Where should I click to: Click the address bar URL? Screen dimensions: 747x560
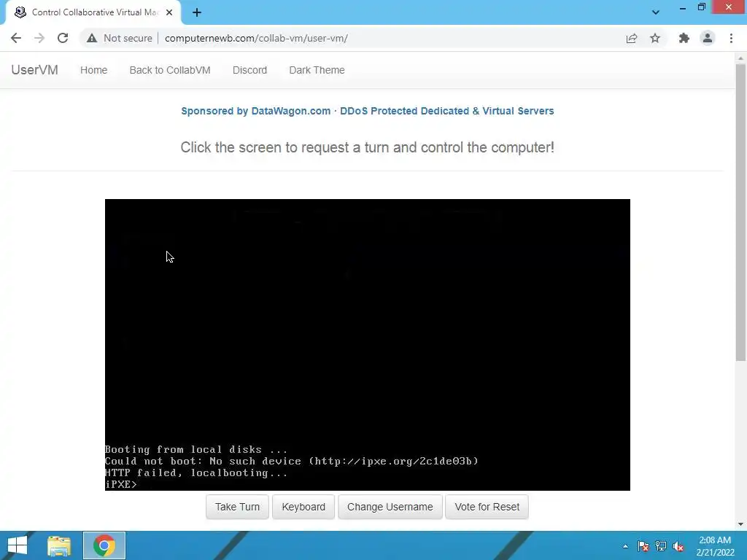(x=256, y=38)
